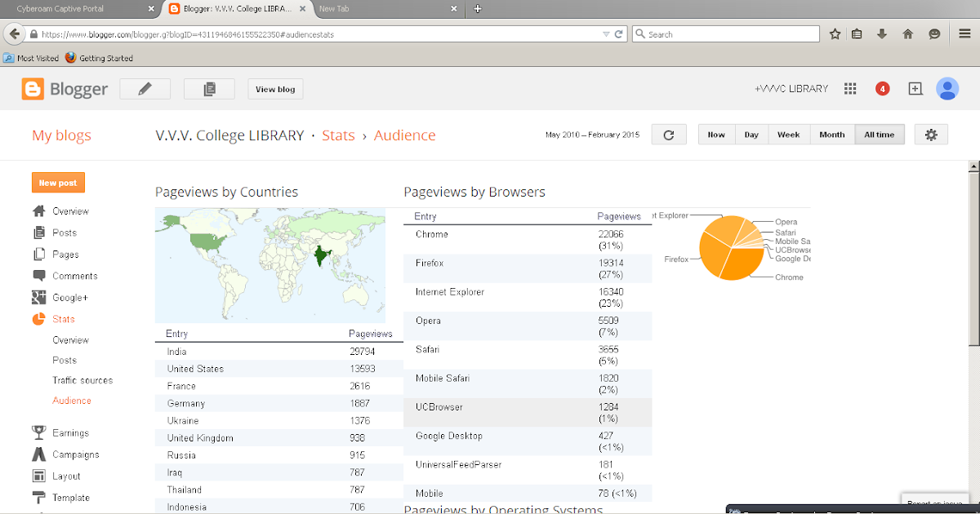The width and height of the screenshot is (980, 514).
Task: Go to the Firefox home page icon
Action: coord(907,34)
